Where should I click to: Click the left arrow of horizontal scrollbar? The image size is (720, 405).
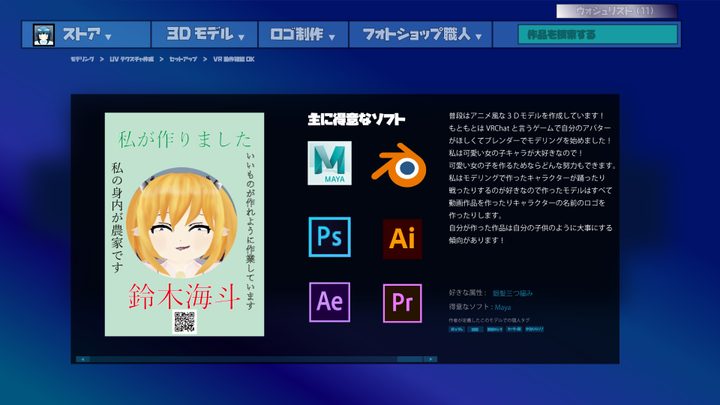[x=82, y=358]
